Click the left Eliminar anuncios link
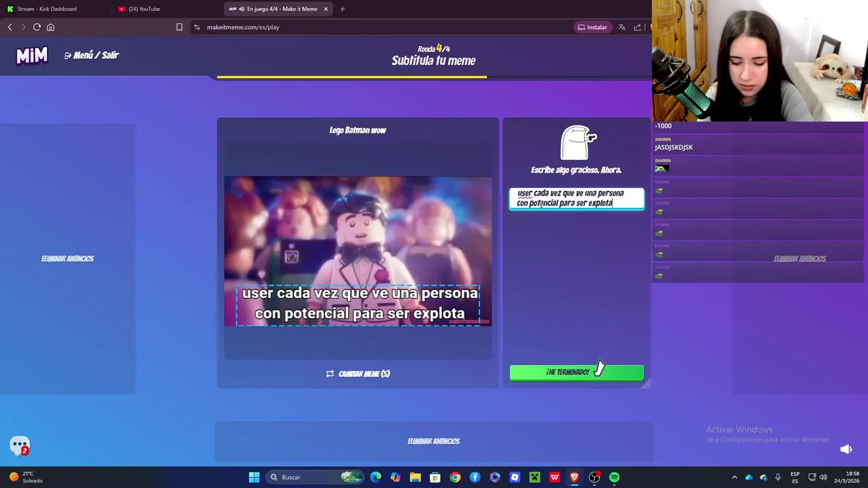The width and height of the screenshot is (868, 488). click(x=67, y=258)
